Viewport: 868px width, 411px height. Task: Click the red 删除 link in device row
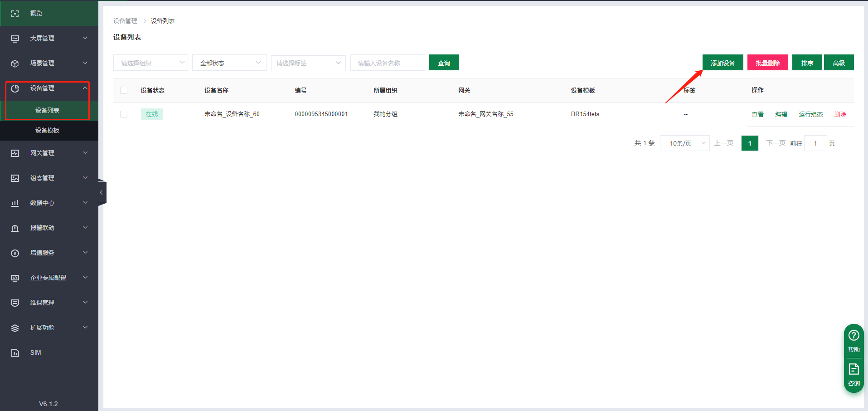[840, 114]
